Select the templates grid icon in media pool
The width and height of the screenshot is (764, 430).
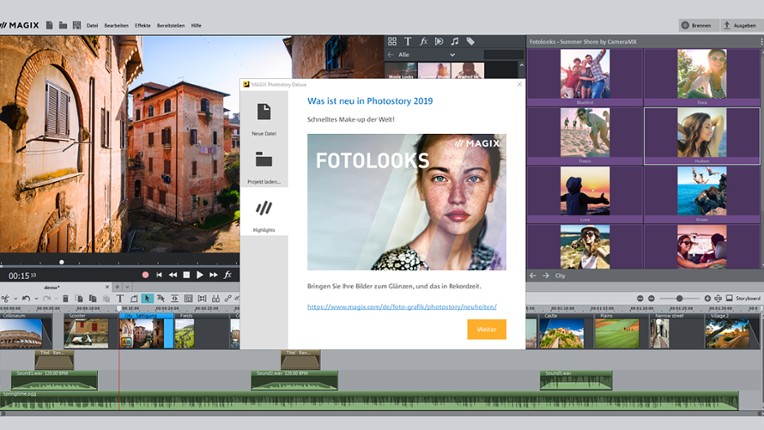(x=392, y=41)
